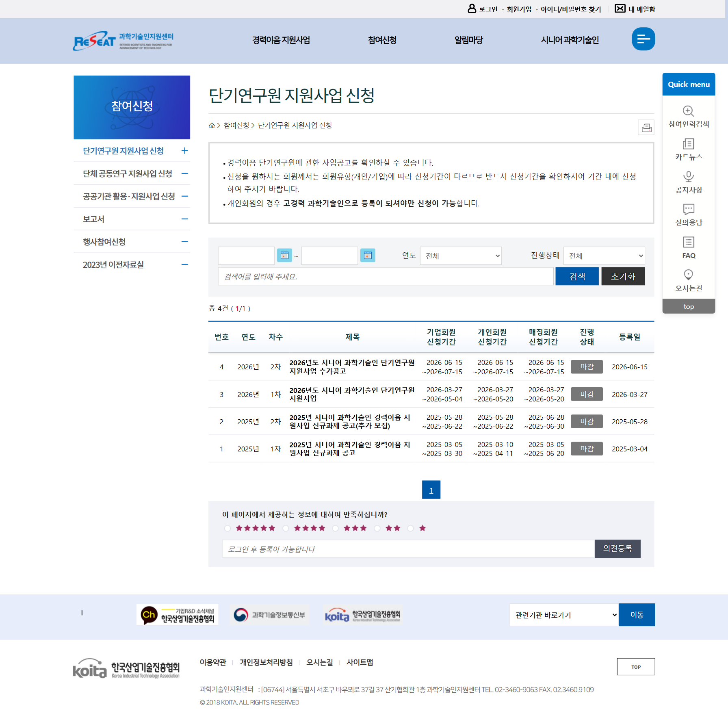
Task: Click the 초기화 reset button
Action: pos(623,276)
